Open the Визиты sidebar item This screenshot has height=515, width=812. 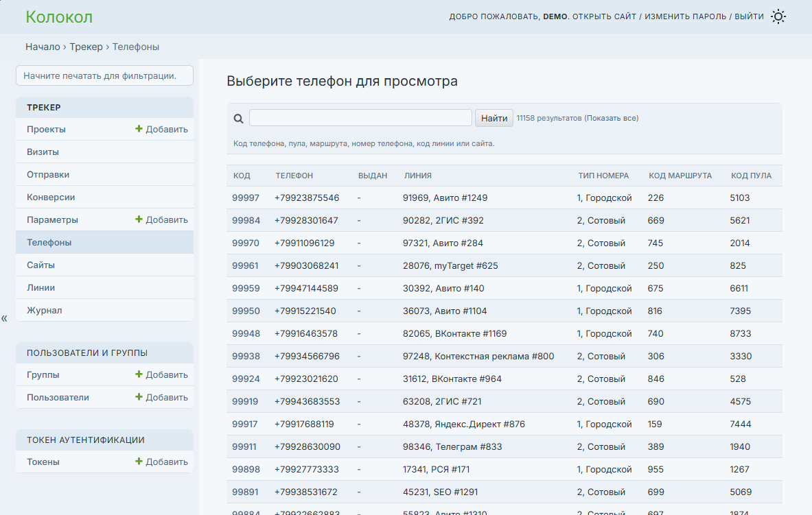click(43, 152)
